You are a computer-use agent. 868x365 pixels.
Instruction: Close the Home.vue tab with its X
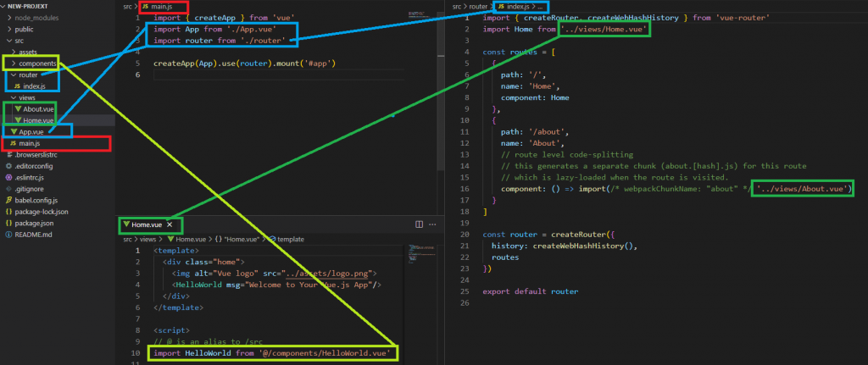coord(170,224)
